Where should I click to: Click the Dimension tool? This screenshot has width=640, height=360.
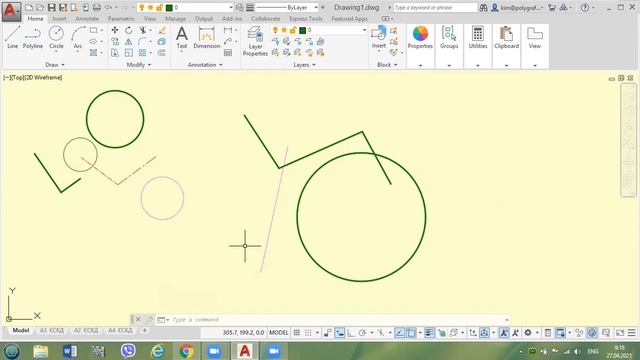(x=207, y=38)
